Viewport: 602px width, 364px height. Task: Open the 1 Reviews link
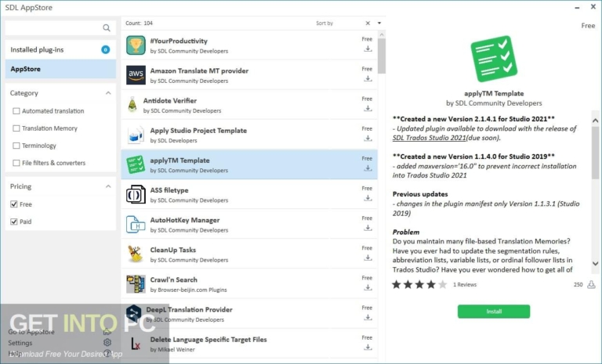tap(465, 285)
